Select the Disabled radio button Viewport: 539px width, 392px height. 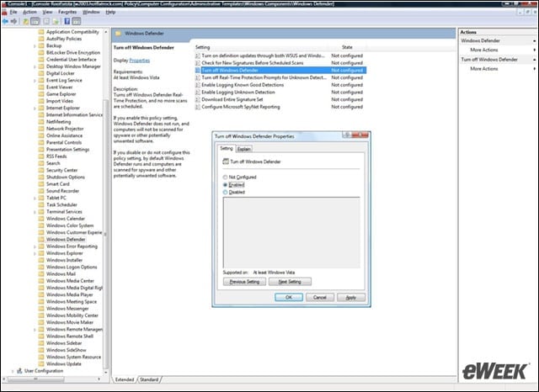(225, 193)
